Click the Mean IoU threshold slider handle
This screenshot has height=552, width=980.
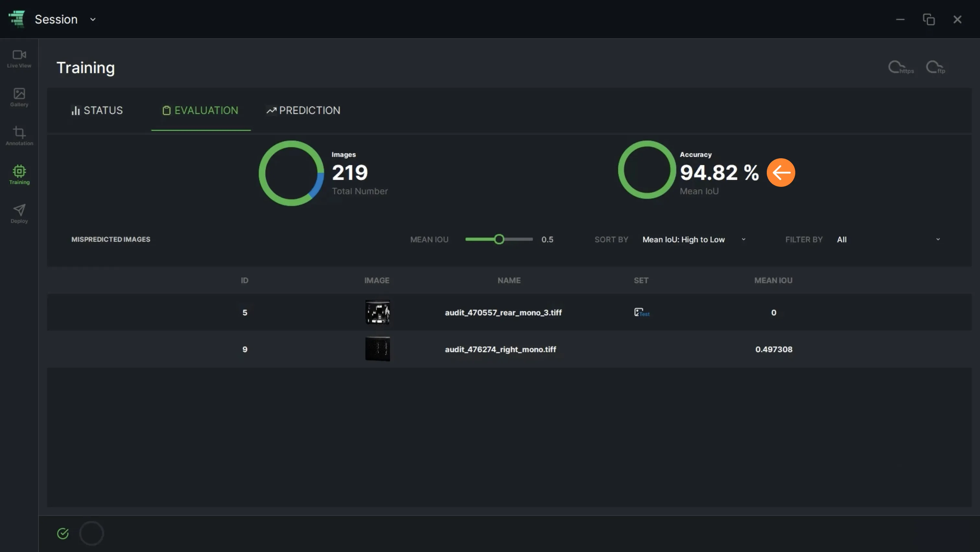point(499,239)
